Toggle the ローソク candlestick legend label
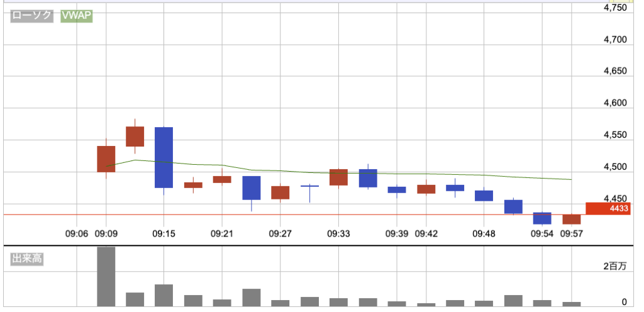Screen dimensions: 644x312 click(32, 16)
